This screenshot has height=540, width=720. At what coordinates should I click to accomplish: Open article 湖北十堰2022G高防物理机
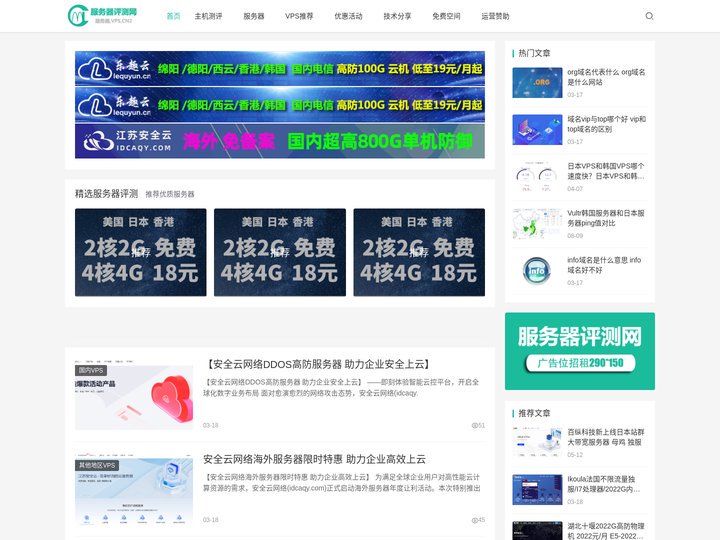pos(606,531)
